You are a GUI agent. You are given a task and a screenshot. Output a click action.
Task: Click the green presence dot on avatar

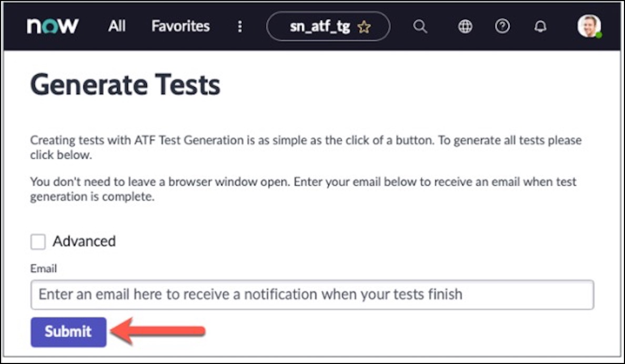(599, 35)
